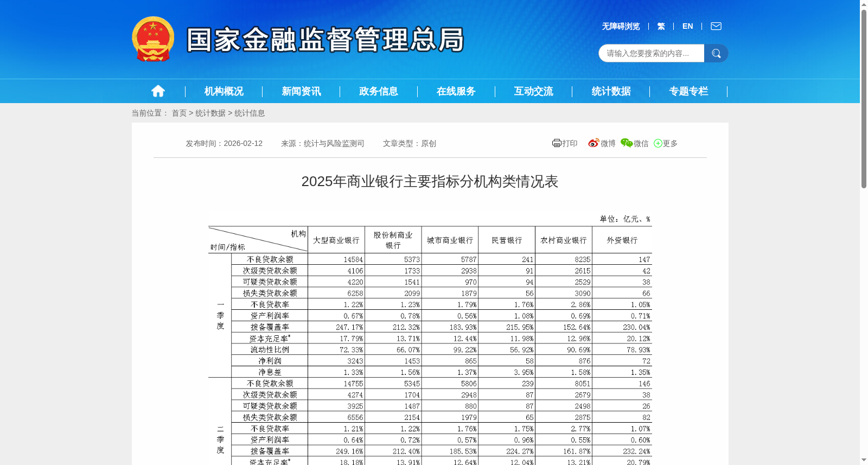The height and width of the screenshot is (465, 868).
Task: Open 互动交流 menu
Action: pos(534,91)
